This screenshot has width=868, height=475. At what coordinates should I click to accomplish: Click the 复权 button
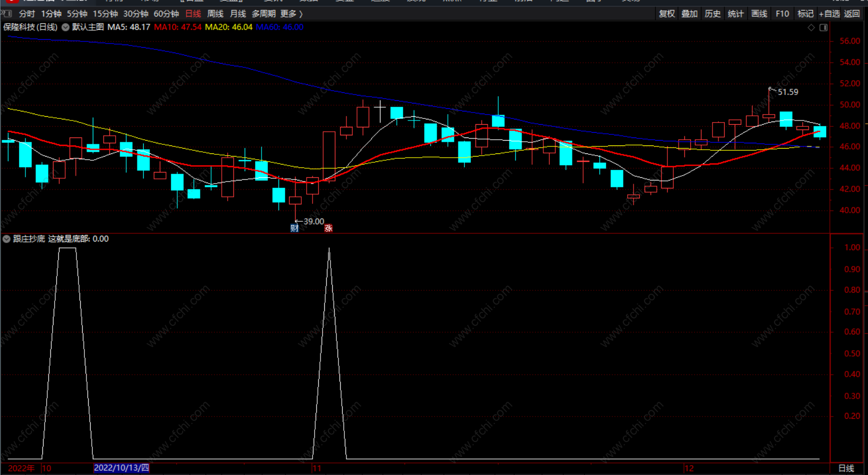coord(667,14)
